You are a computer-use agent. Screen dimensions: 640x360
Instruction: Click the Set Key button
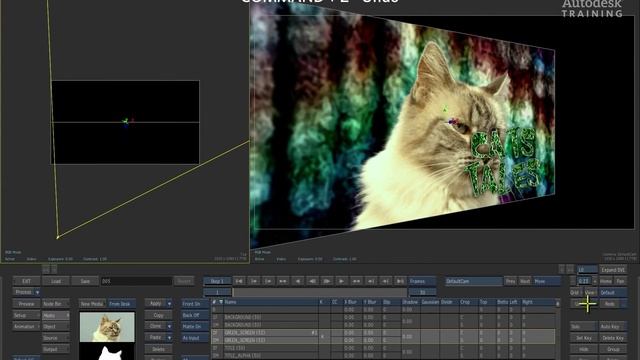point(583,338)
